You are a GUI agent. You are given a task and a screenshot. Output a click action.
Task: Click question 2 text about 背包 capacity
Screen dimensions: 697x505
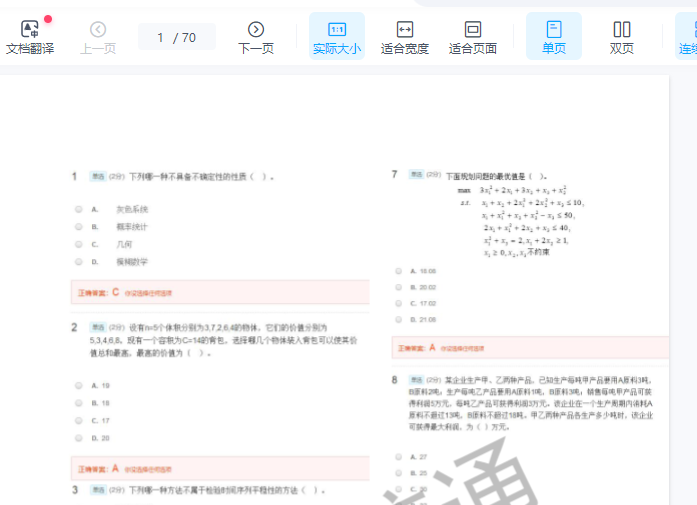pyautogui.click(x=223, y=340)
